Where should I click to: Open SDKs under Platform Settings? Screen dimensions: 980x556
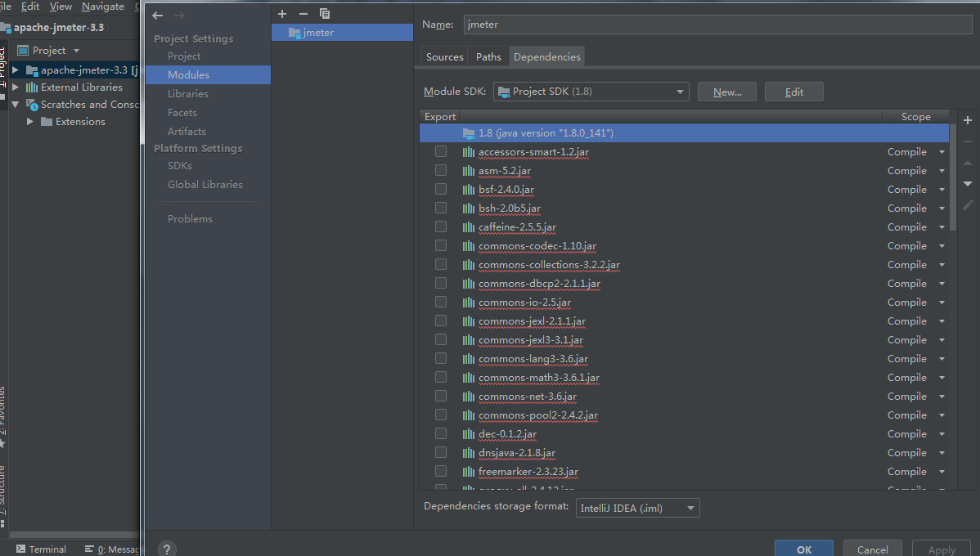(x=180, y=165)
